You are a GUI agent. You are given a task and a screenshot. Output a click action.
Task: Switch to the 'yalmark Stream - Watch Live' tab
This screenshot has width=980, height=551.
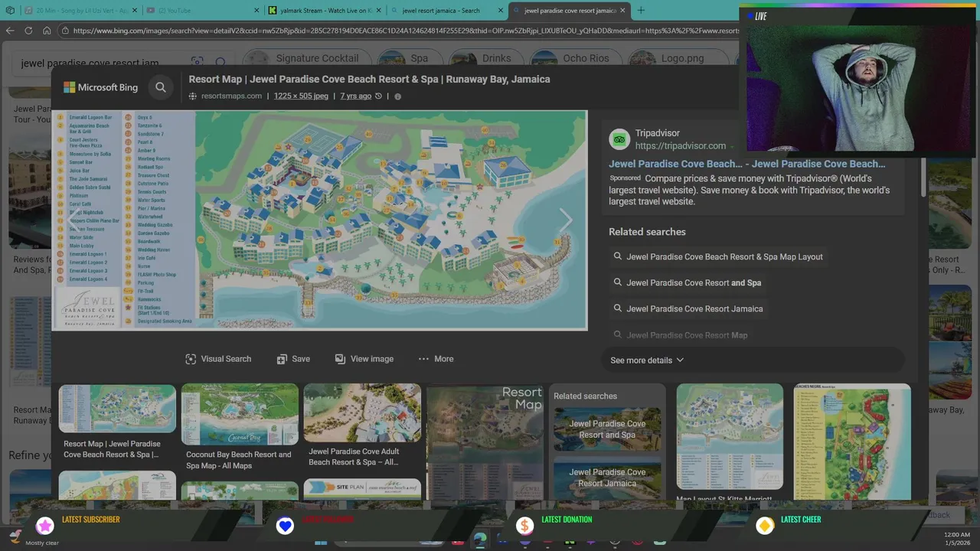click(x=323, y=11)
